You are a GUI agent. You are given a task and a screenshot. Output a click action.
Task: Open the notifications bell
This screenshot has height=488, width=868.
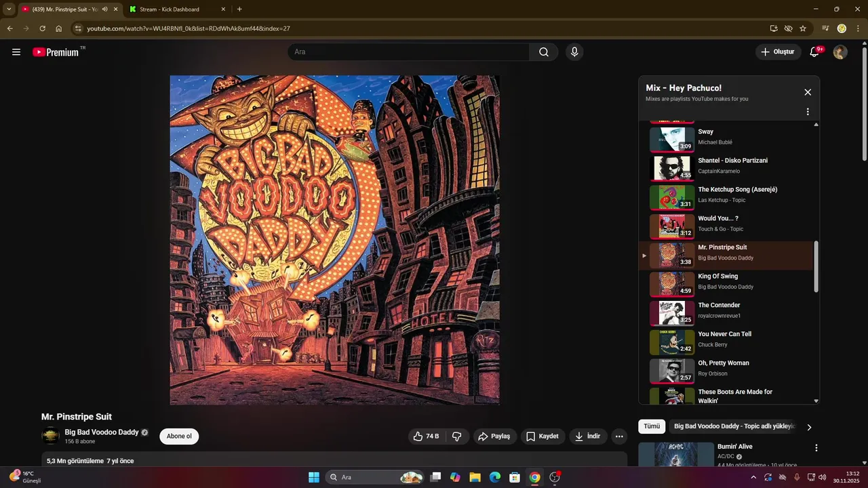click(815, 52)
